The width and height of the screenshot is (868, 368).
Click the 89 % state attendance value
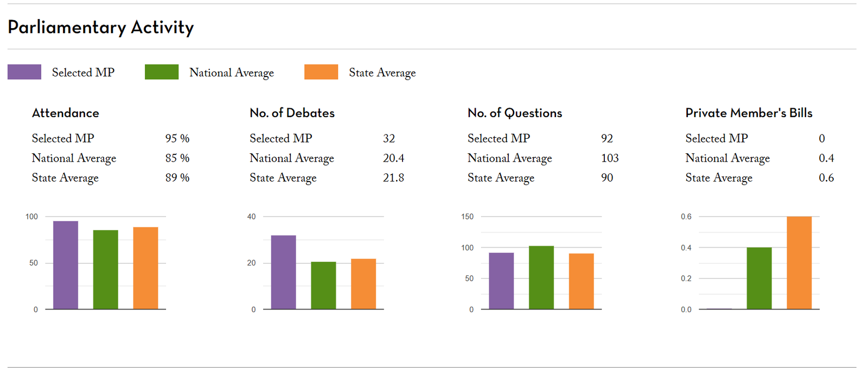177,177
